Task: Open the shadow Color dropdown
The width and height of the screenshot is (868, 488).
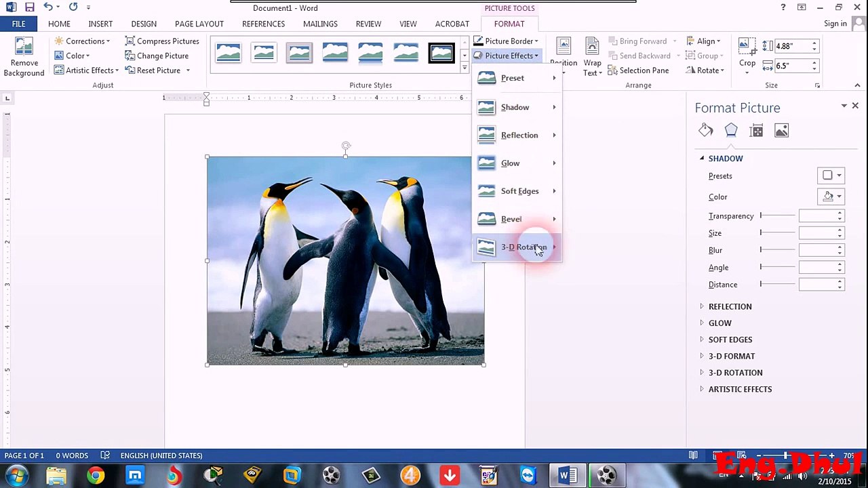Action: (831, 197)
